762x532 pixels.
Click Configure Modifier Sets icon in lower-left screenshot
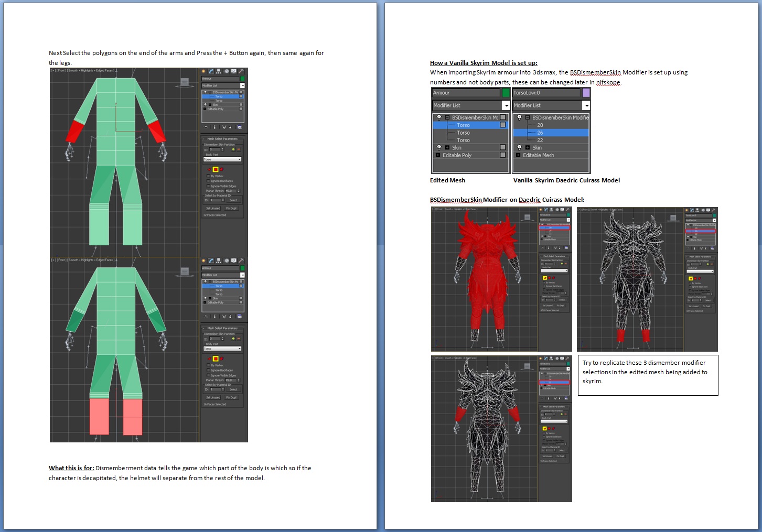click(x=240, y=317)
